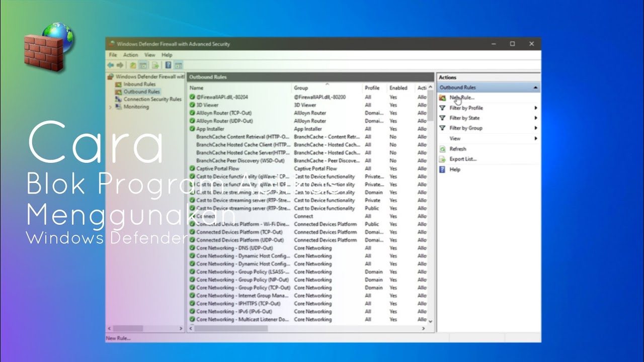This screenshot has width=644, height=362.
Task: Click Export List... in the Actions pane
Action: pyautogui.click(x=463, y=159)
